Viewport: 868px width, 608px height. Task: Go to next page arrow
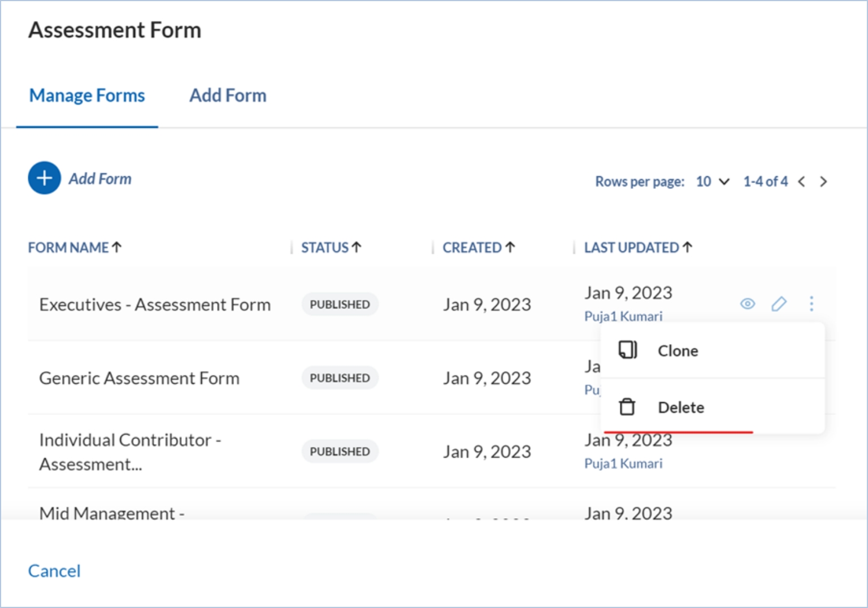(x=823, y=181)
